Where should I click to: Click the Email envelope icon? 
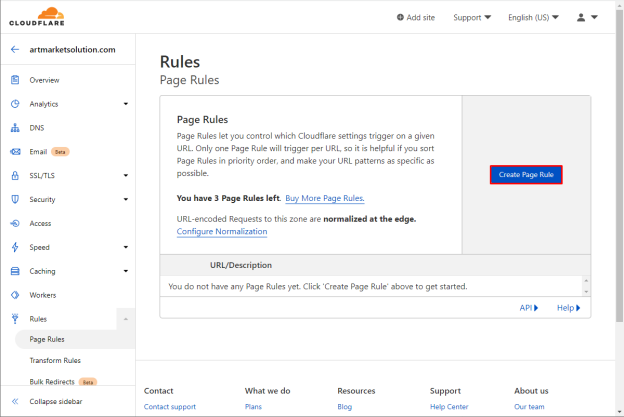pos(15,152)
